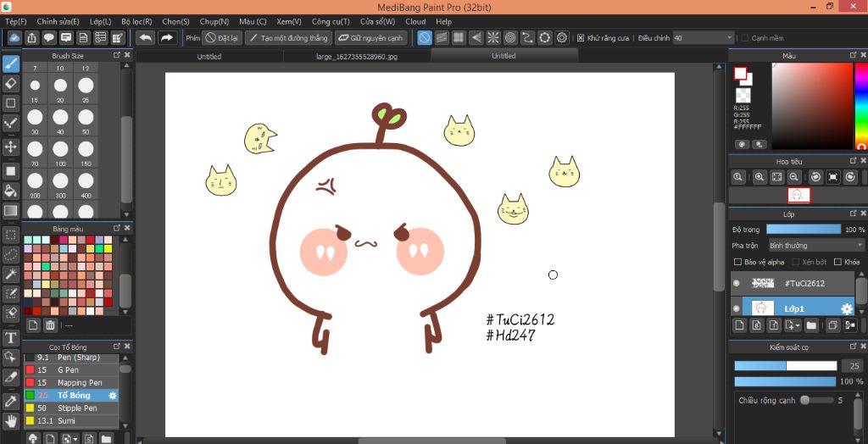868x444 pixels.
Task: Click the trash icon in palette panel
Action: point(50,325)
